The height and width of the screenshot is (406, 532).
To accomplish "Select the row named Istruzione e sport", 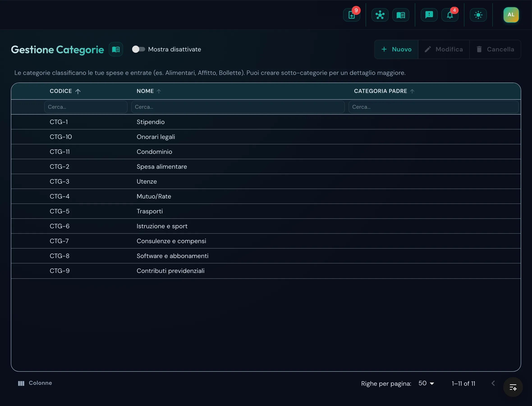I will [x=266, y=226].
